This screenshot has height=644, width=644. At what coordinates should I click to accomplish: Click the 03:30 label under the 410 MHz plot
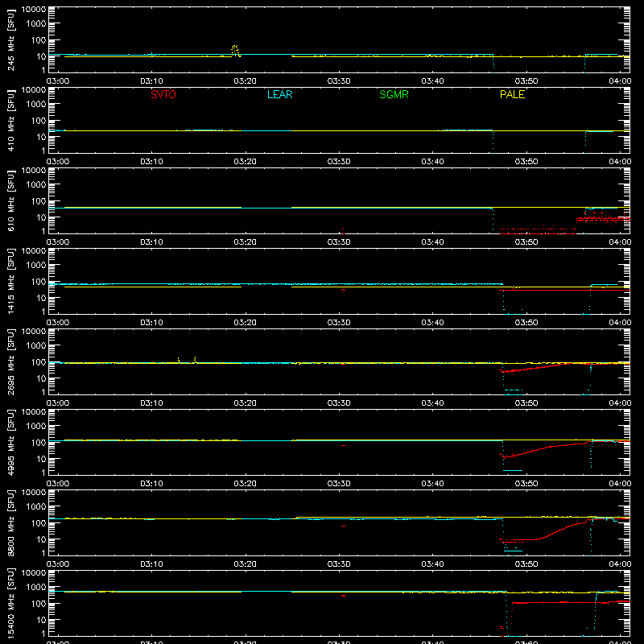pos(339,162)
